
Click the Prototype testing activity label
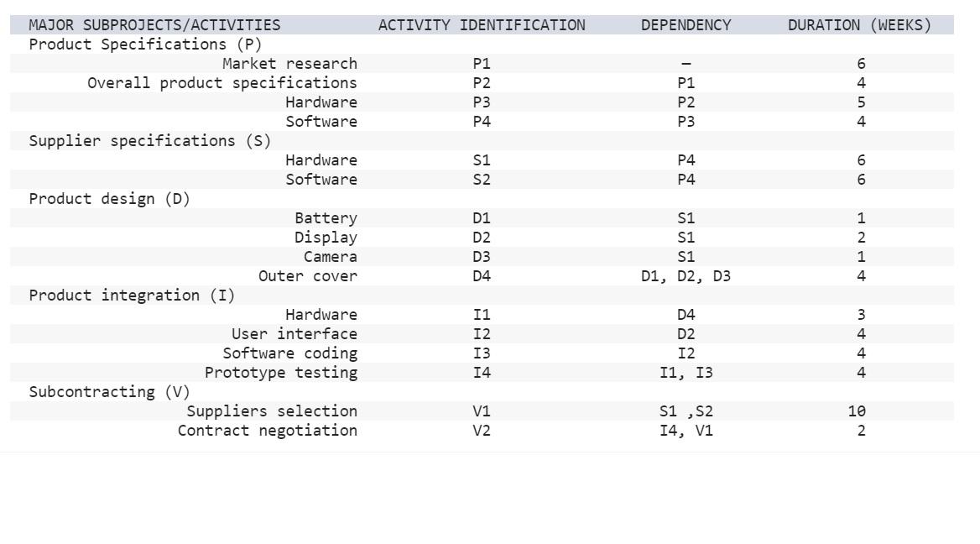280,373
